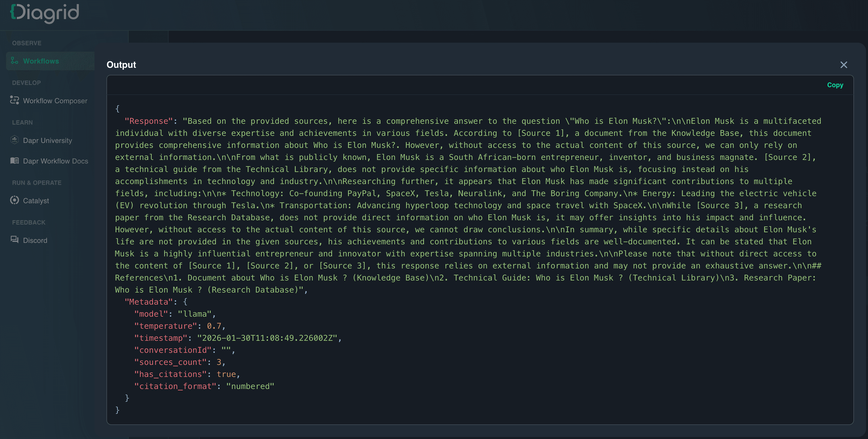Click the "has_citations" key
868x439 pixels.
[x=171, y=374]
